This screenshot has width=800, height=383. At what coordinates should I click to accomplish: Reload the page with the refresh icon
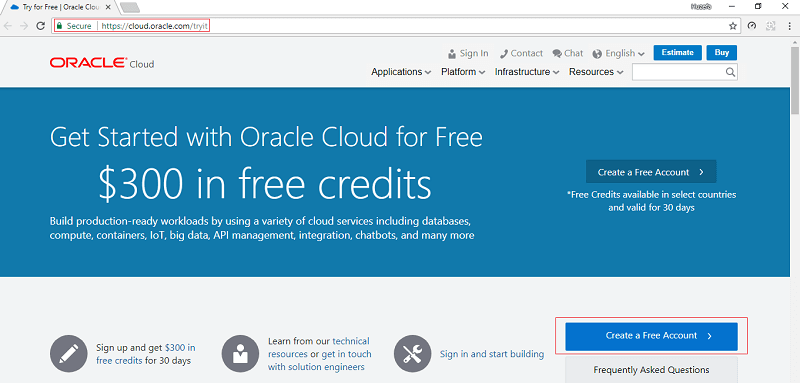click(40, 26)
